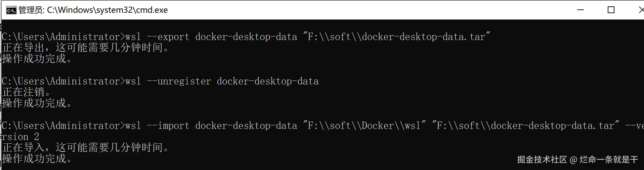644x170 pixels.
Task: Click the cmd.exe window title text
Action: point(93,10)
